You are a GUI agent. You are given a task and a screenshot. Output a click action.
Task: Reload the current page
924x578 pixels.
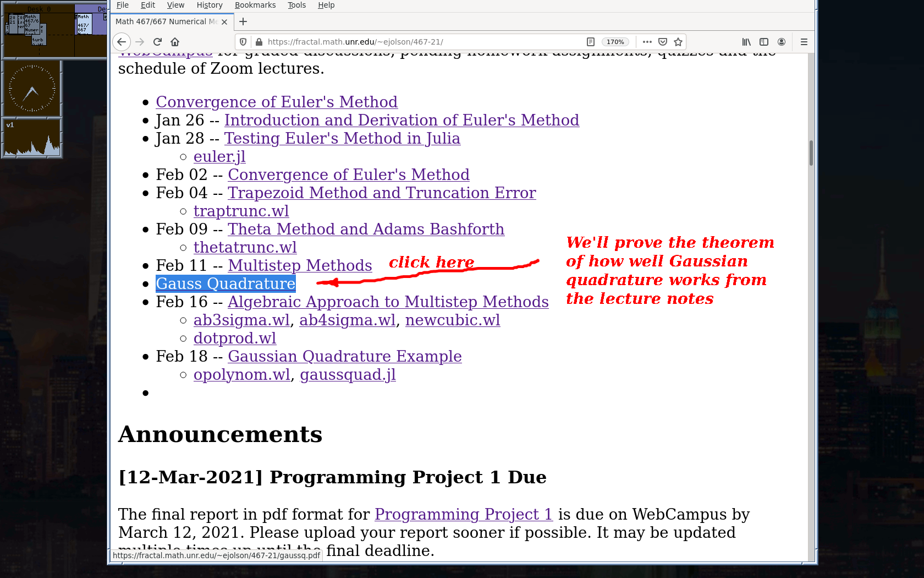[157, 42]
